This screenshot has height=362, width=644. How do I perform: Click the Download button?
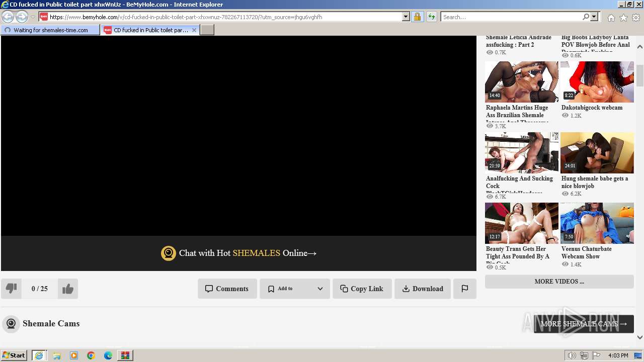[x=423, y=289]
